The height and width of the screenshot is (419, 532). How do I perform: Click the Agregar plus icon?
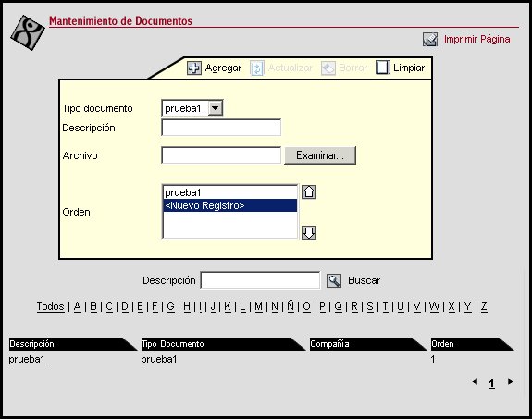click(194, 68)
